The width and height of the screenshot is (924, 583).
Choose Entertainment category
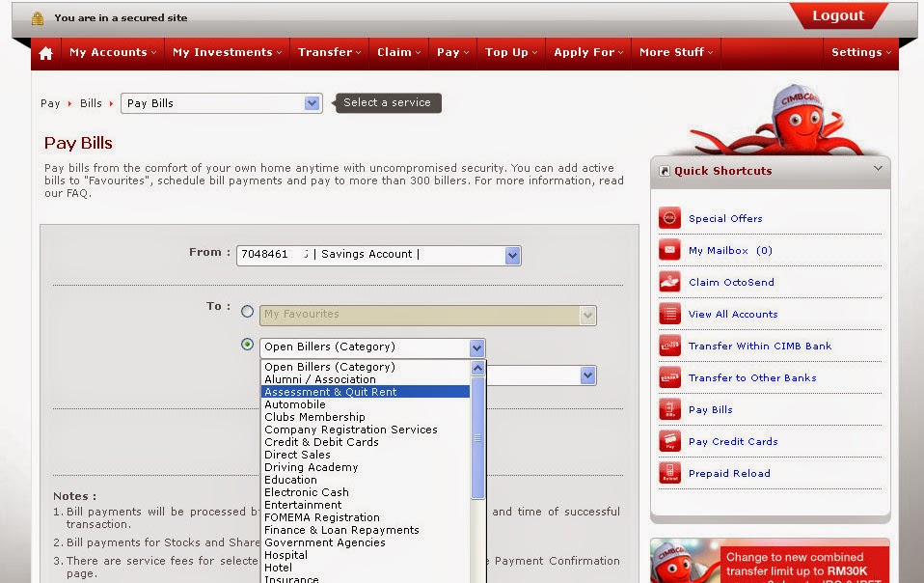(366, 505)
